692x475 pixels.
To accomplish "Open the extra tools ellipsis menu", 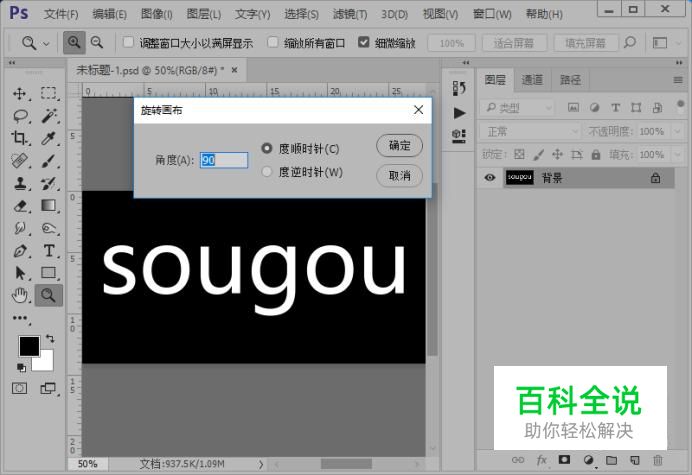I will [20, 318].
